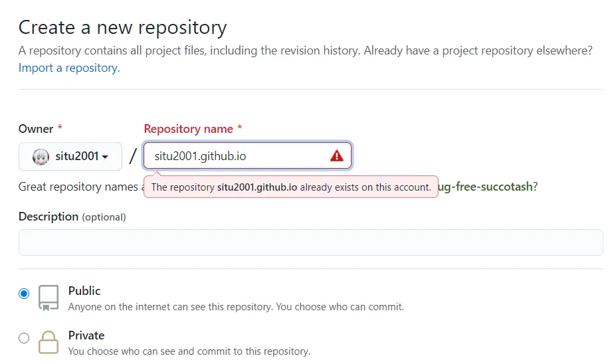Select the Public radio button
This screenshot has width=610, height=364.
[25, 294]
